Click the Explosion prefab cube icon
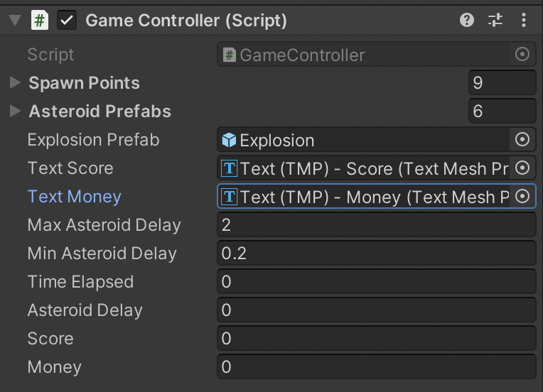This screenshot has width=543, height=392. [229, 140]
